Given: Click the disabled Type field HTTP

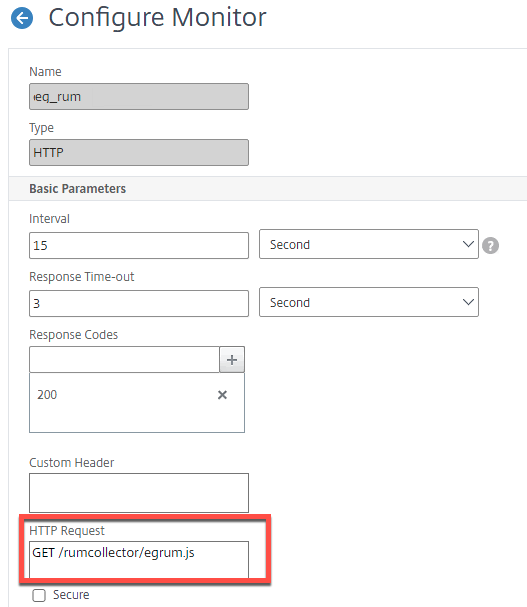Looking at the screenshot, I should 139,153.
